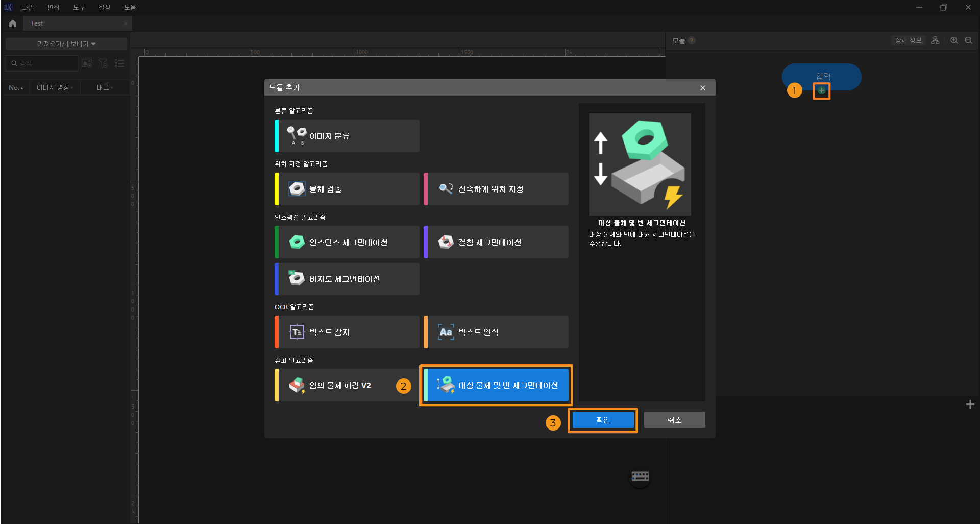This screenshot has width=980, height=524.
Task: Close the 모듈 추가 dialog
Action: (x=703, y=88)
